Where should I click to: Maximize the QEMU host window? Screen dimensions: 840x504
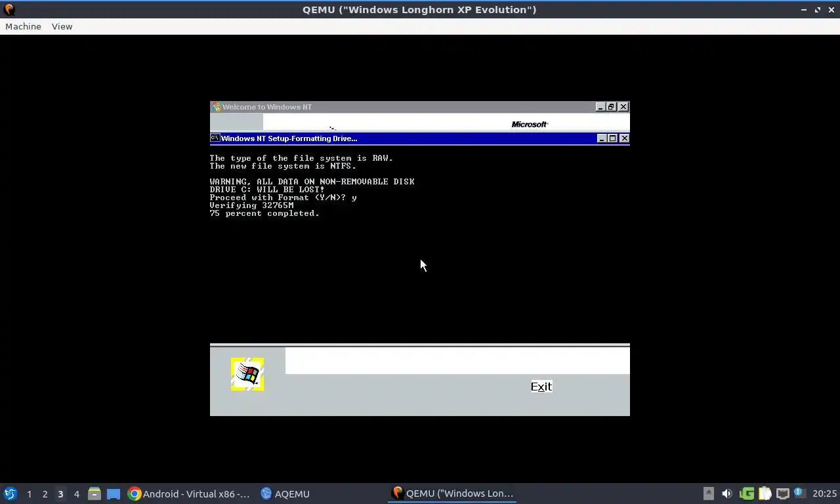pyautogui.click(x=818, y=10)
